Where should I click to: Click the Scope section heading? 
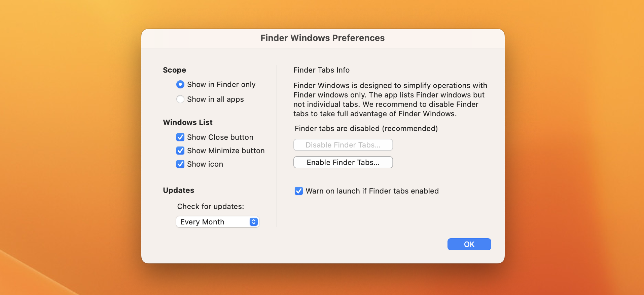pyautogui.click(x=174, y=70)
